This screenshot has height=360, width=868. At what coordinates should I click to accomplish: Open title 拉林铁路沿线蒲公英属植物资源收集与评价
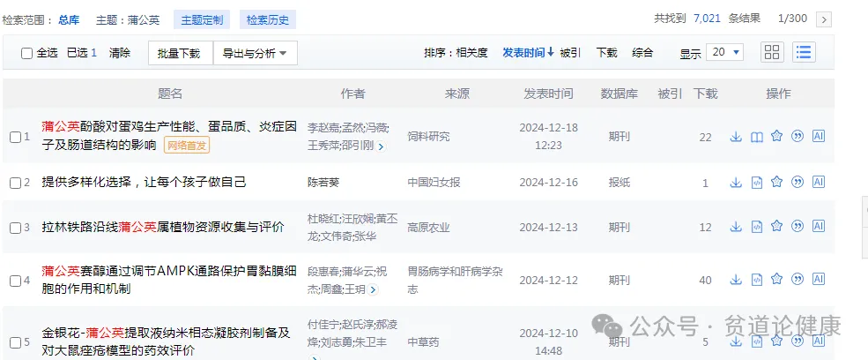pos(163,227)
